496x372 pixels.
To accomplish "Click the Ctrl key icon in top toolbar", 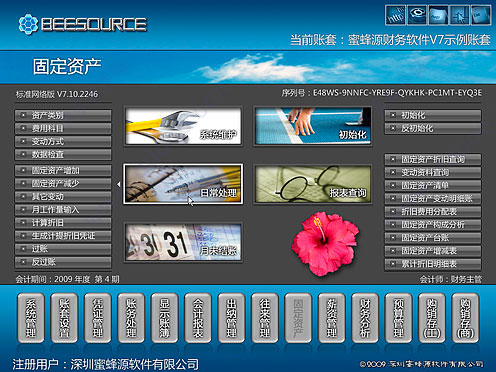I will [x=481, y=15].
